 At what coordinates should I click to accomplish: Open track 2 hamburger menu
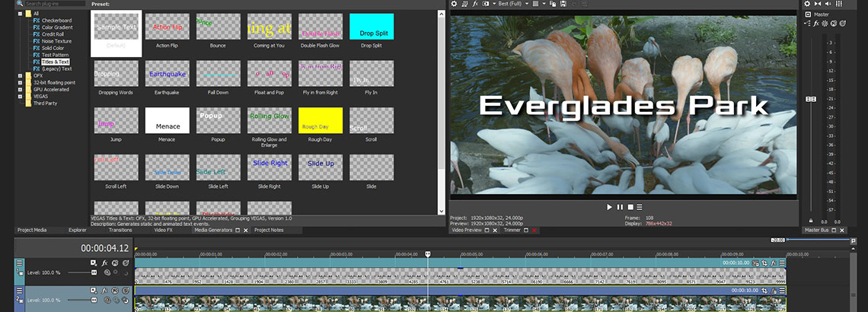pyautogui.click(x=19, y=291)
